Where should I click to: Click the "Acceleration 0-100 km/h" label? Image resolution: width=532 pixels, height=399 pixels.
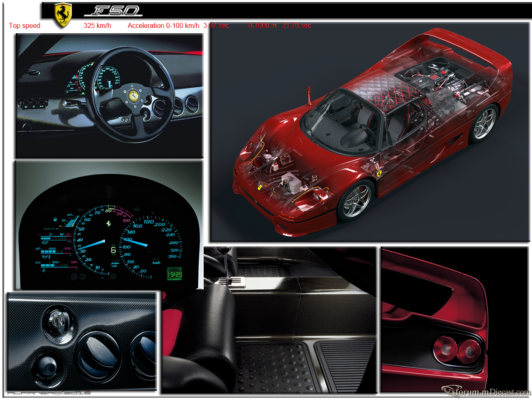pos(163,25)
